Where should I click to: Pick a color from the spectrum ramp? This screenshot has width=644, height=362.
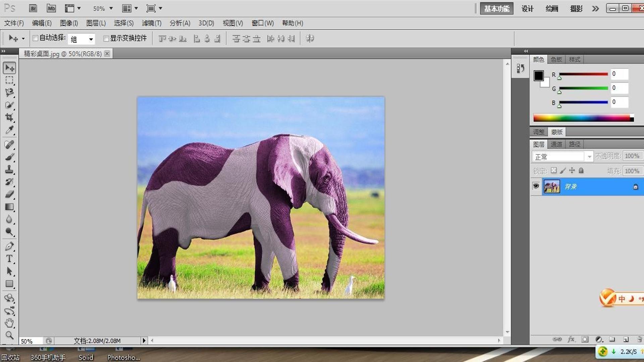pos(583,118)
